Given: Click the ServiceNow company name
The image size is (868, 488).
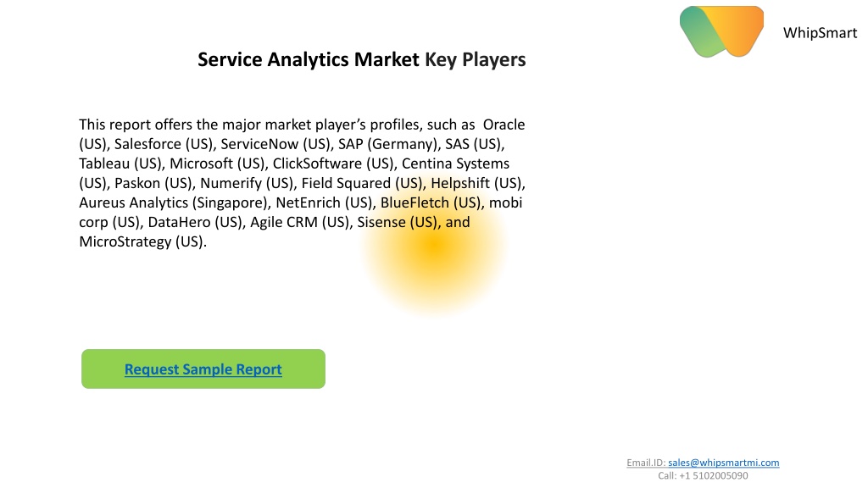Looking at the screenshot, I should [x=259, y=144].
